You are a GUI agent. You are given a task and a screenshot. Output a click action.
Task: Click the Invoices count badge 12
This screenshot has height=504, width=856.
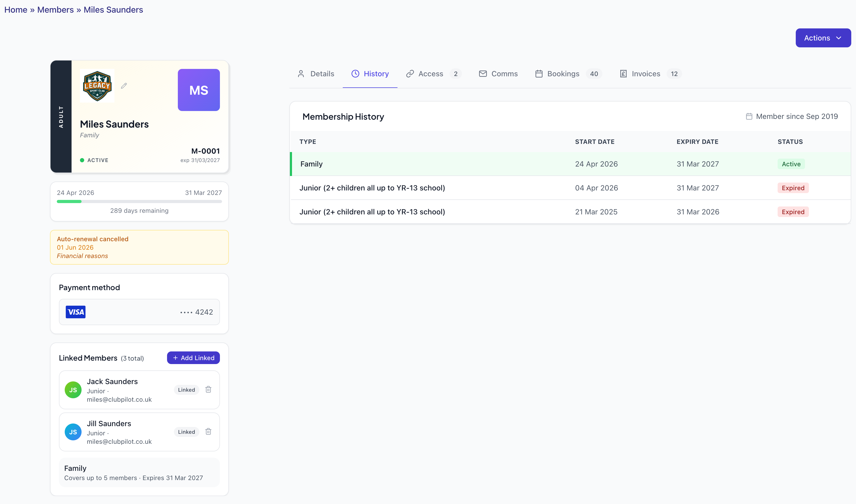[674, 74]
